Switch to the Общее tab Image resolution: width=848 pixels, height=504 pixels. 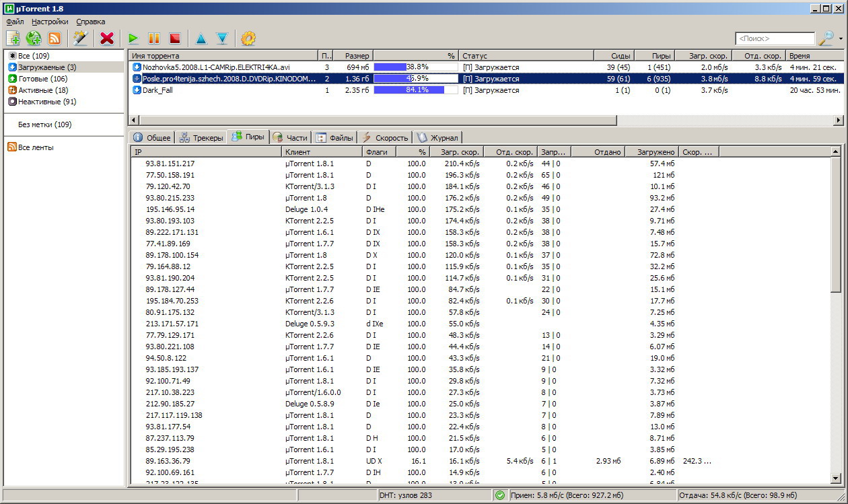[x=152, y=137]
